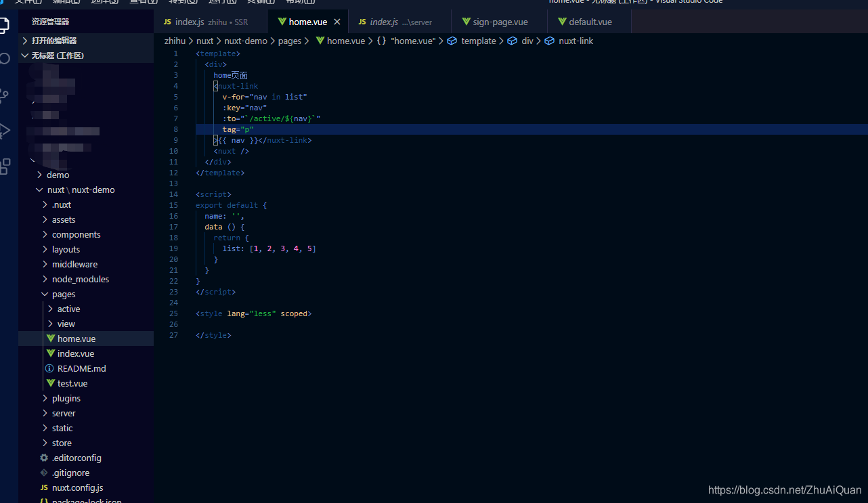Click line number 19 in the gutter
This screenshot has width=868, height=503.
pyautogui.click(x=174, y=248)
